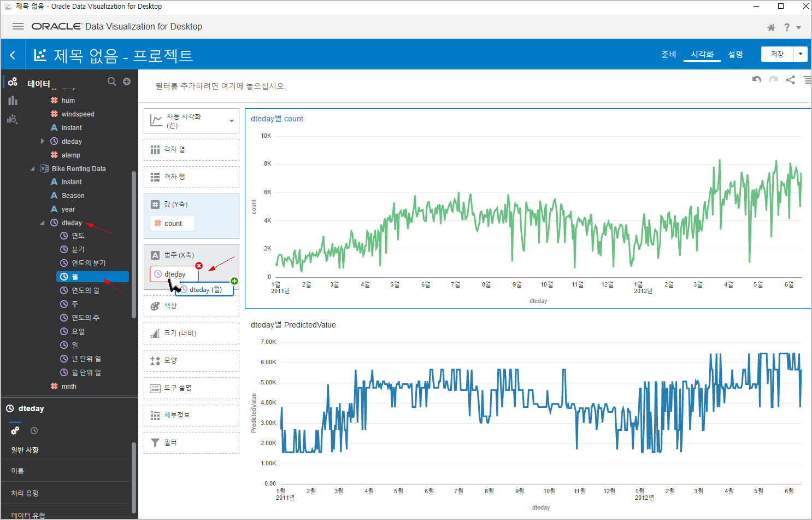
Task: Select the 연도 date level
Action: pyautogui.click(x=78, y=236)
